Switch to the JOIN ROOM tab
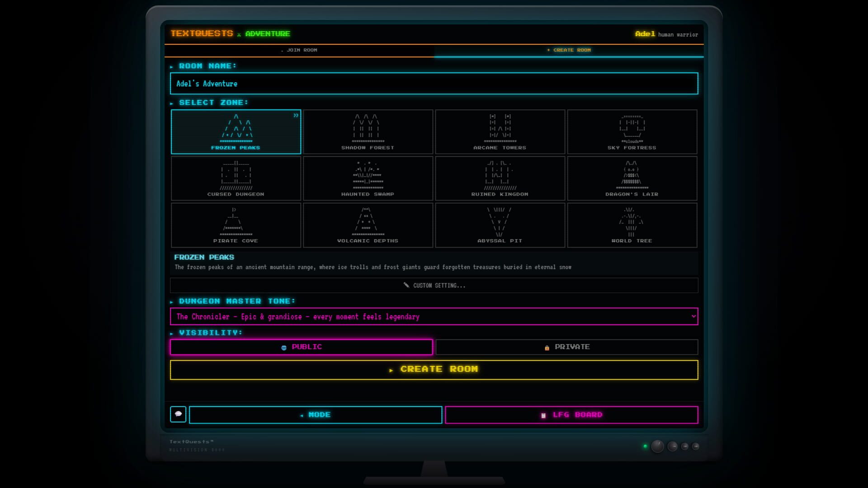 (x=301, y=50)
